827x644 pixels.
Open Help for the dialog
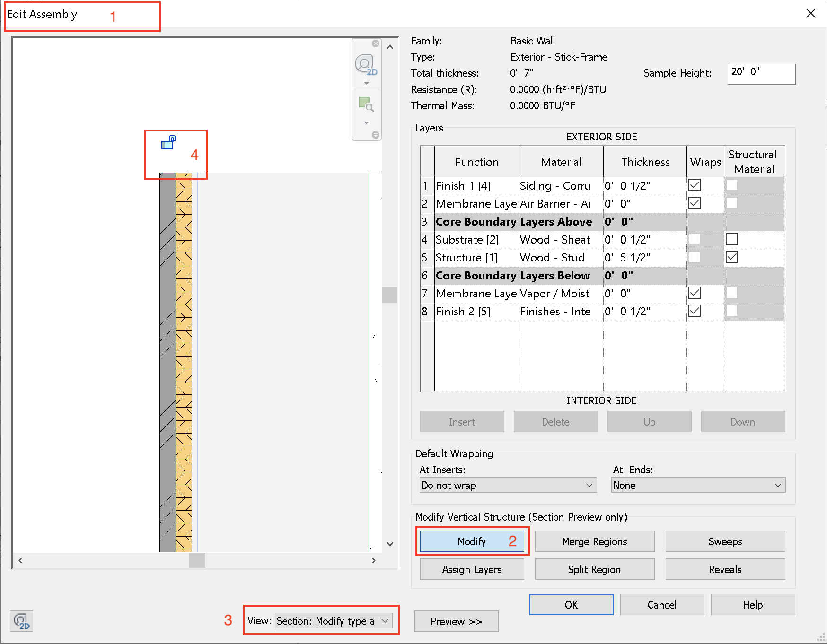(x=753, y=605)
